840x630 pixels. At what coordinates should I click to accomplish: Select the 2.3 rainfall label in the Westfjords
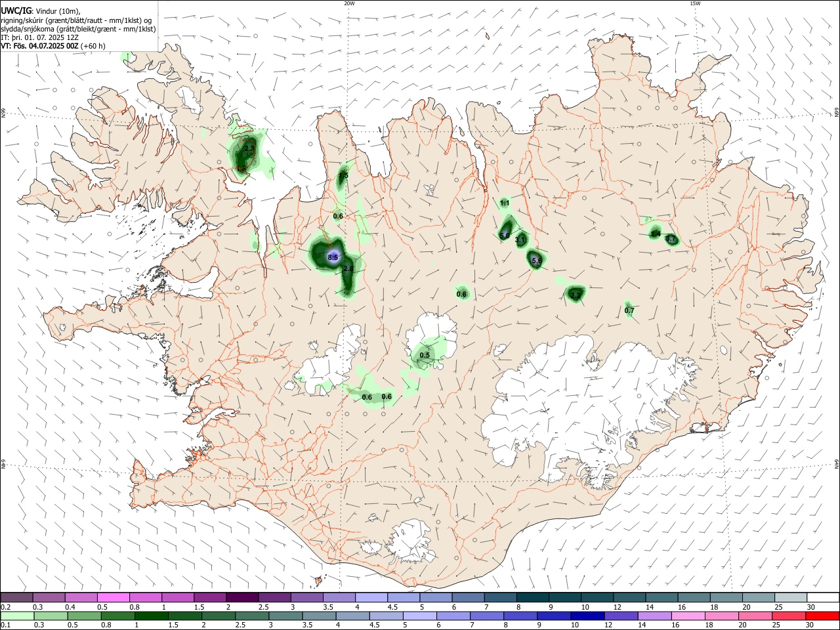[249, 149]
